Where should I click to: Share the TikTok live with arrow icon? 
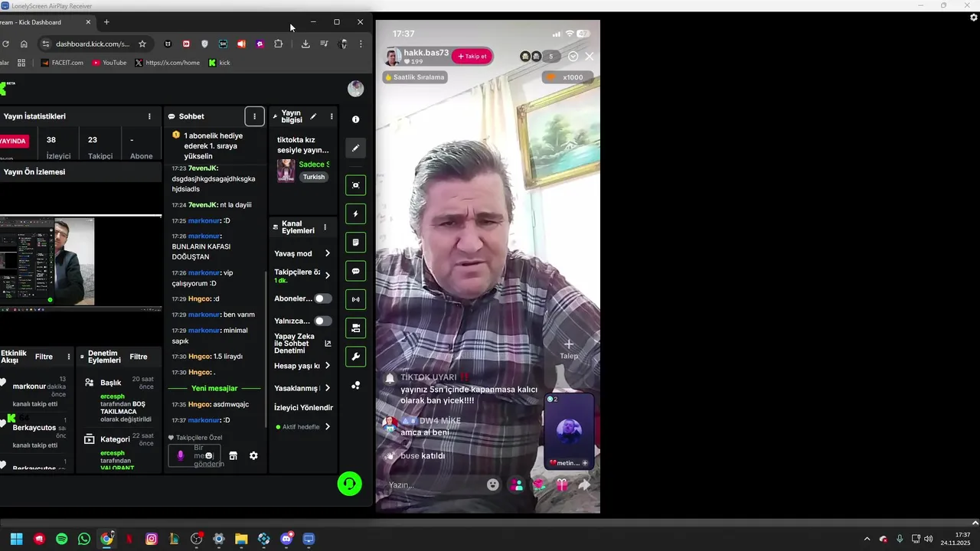584,484
